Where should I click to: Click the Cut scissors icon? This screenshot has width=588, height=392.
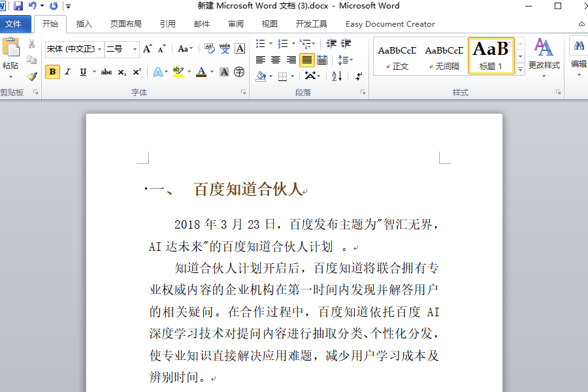[32, 44]
